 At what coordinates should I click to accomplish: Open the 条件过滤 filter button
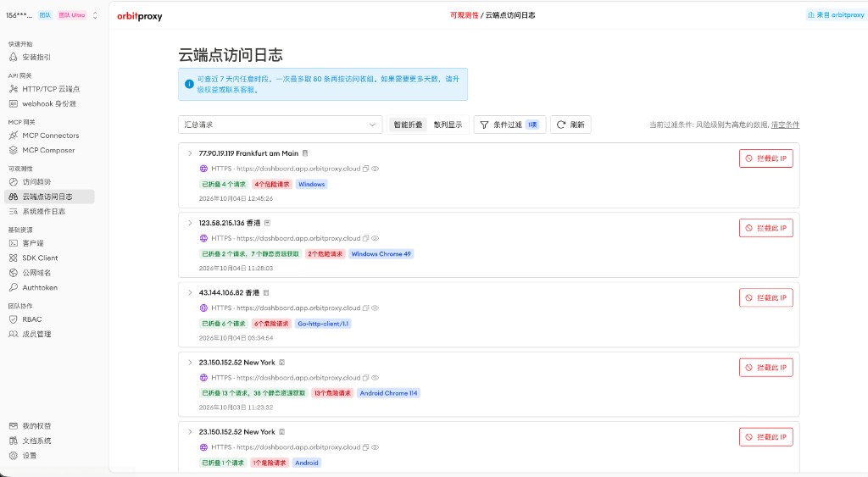[509, 125]
